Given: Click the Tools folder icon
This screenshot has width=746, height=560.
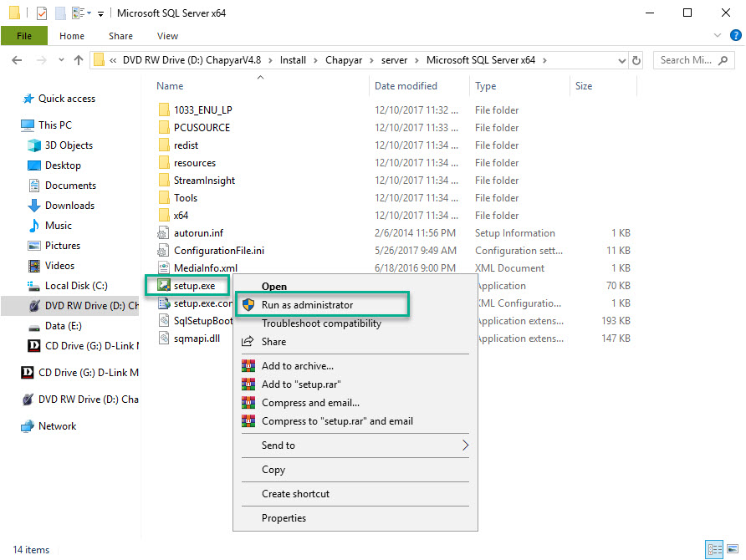Looking at the screenshot, I should tap(164, 198).
